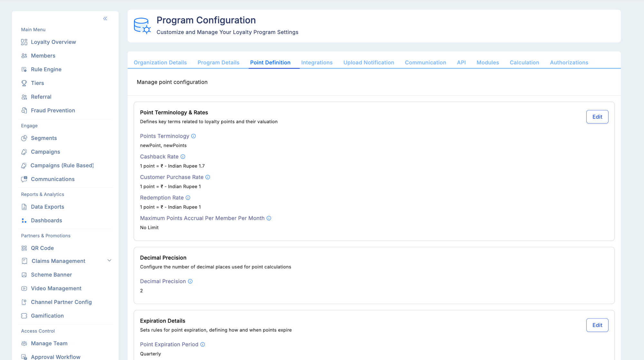The height and width of the screenshot is (360, 644).
Task: Open the Tiers page
Action: coord(37,83)
